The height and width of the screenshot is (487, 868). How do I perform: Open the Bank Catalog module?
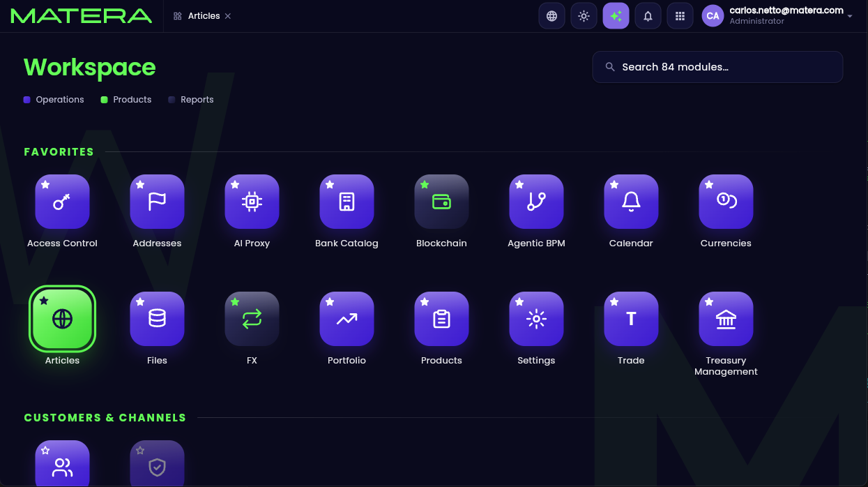347,202
